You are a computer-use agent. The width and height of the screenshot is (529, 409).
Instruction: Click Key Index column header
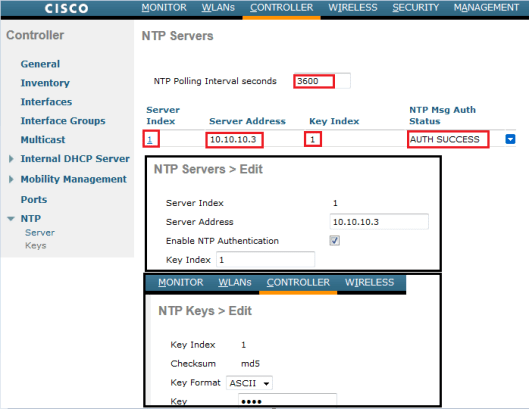(334, 121)
